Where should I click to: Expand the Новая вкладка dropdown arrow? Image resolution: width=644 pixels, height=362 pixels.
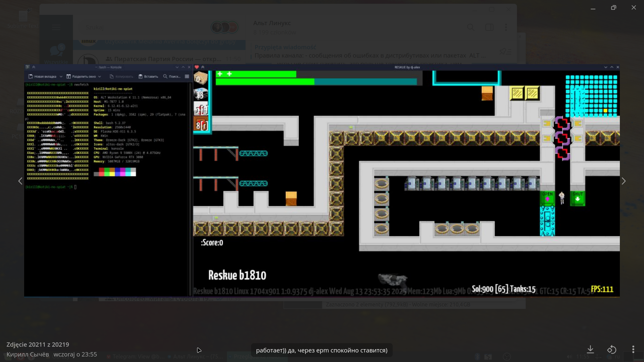point(61,76)
